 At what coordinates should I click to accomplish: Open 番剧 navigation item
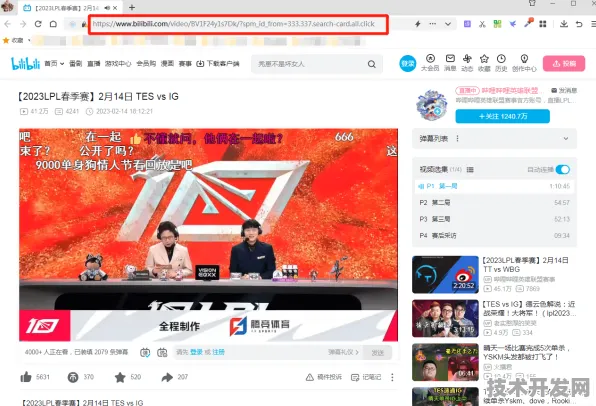(x=76, y=63)
